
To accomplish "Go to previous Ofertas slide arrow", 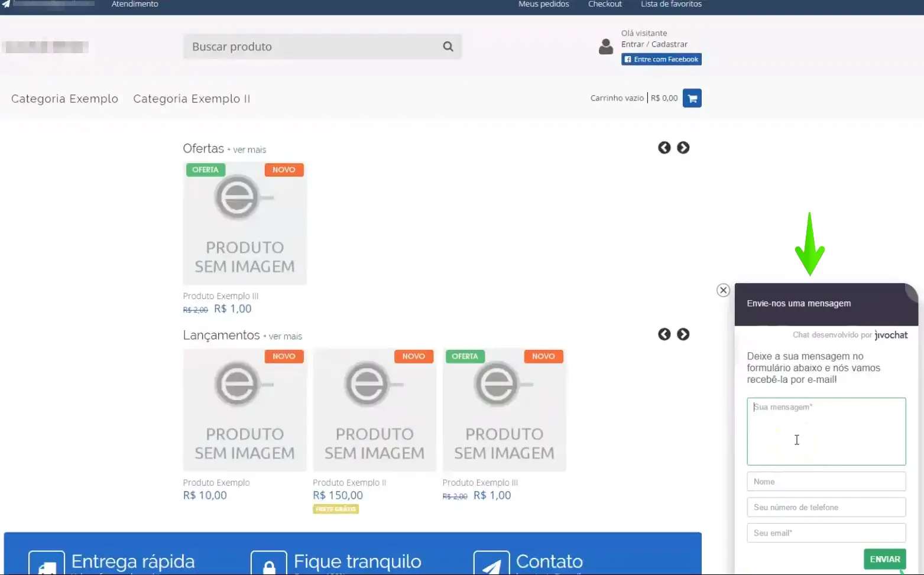I will (664, 148).
